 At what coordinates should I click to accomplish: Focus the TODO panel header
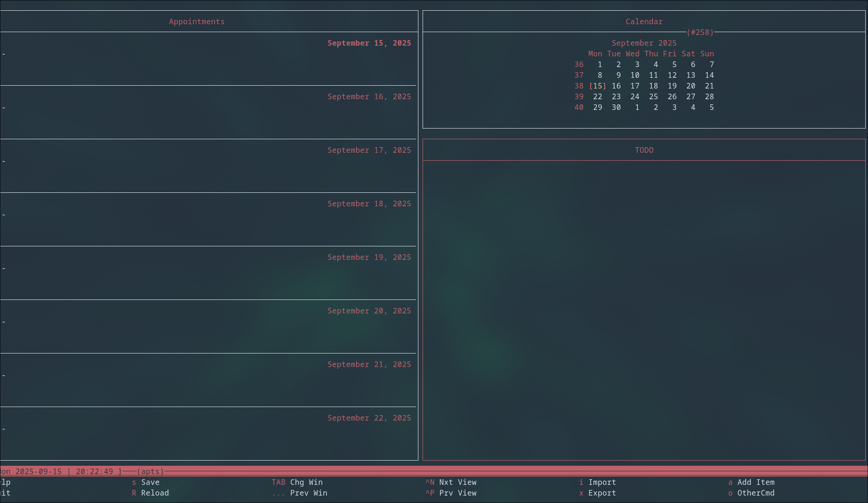644,150
